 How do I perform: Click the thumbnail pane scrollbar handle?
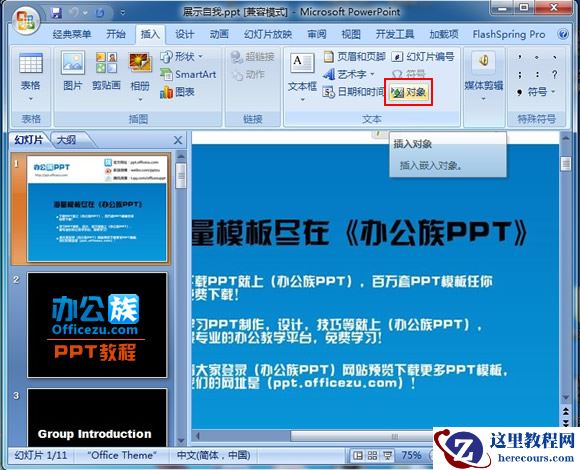click(x=181, y=176)
